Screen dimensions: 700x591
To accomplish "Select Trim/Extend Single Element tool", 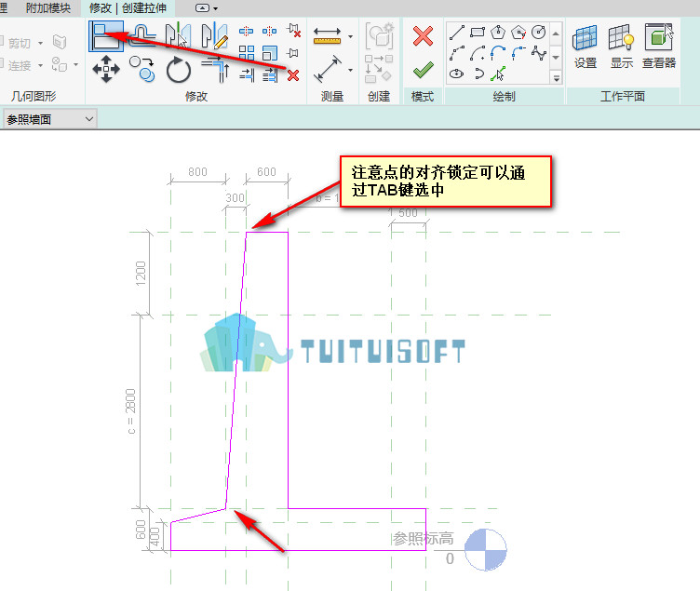I will (x=246, y=75).
